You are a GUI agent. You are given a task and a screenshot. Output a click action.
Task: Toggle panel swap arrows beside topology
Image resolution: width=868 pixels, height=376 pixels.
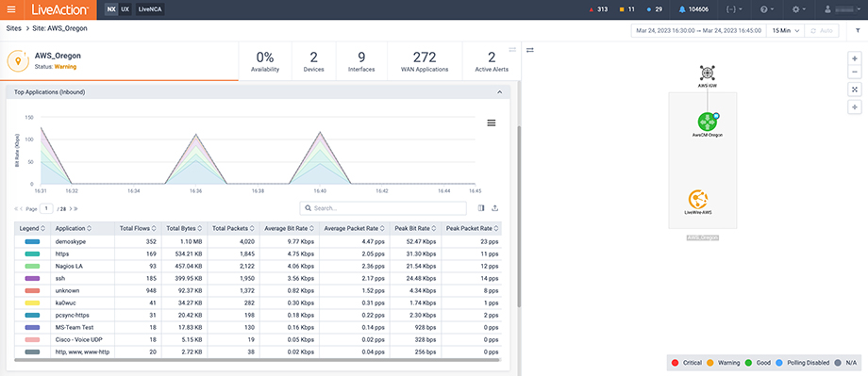pyautogui.click(x=530, y=50)
